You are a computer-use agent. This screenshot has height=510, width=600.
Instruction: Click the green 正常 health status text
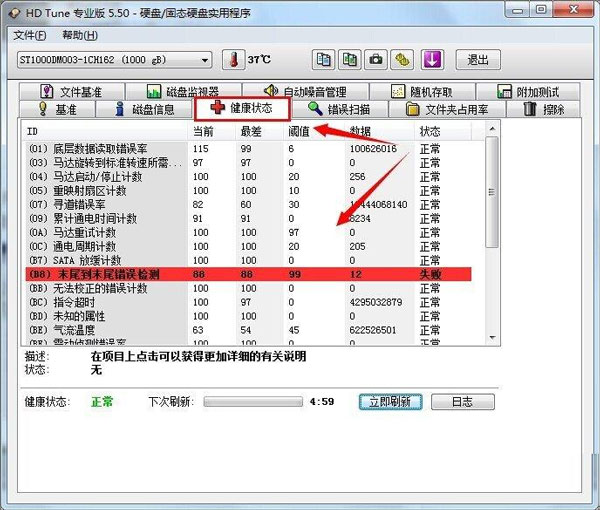102,402
